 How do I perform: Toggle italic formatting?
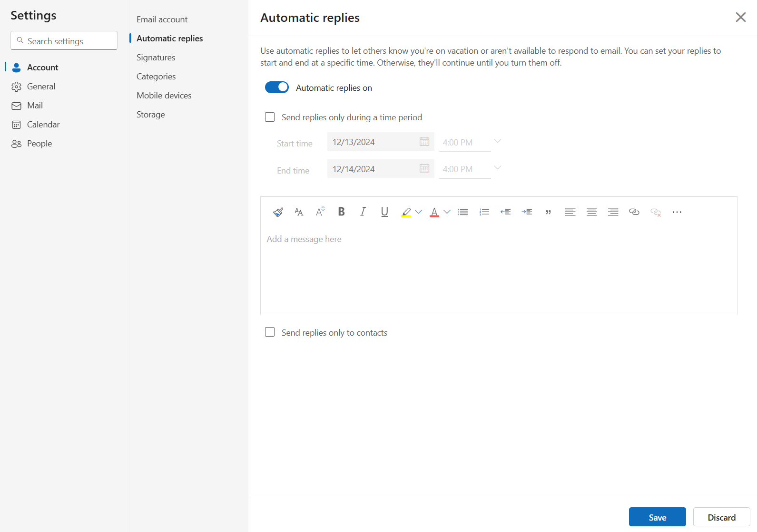pos(363,212)
